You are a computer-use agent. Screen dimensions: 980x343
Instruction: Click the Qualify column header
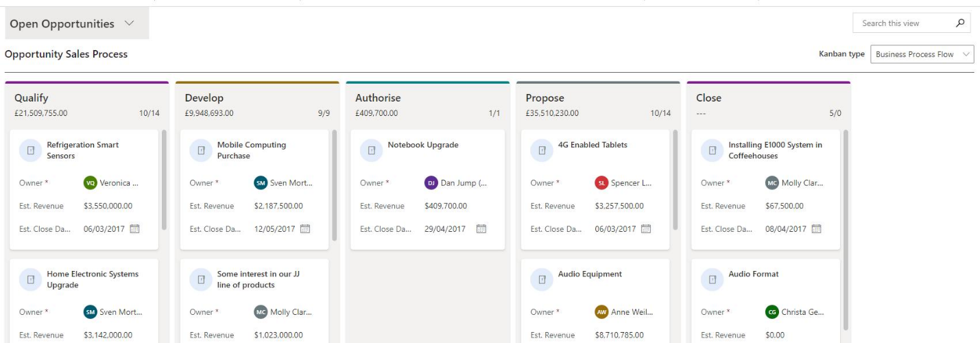click(x=32, y=98)
